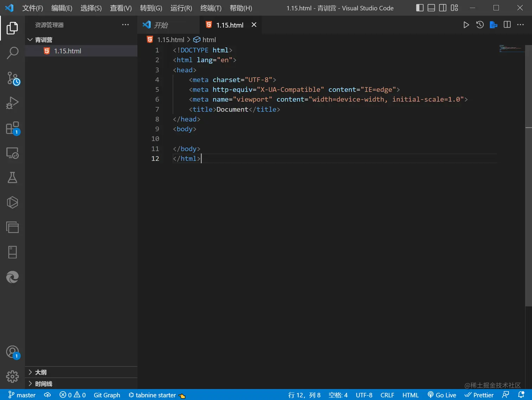This screenshot has width=532, height=400.
Task: Toggle the bottom panel visibility
Action: click(x=431, y=8)
